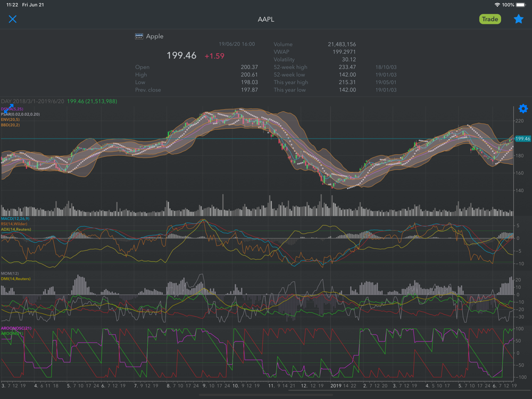This screenshot has height=399, width=532.
Task: Tap the AAPL ticker title
Action: pos(265,19)
